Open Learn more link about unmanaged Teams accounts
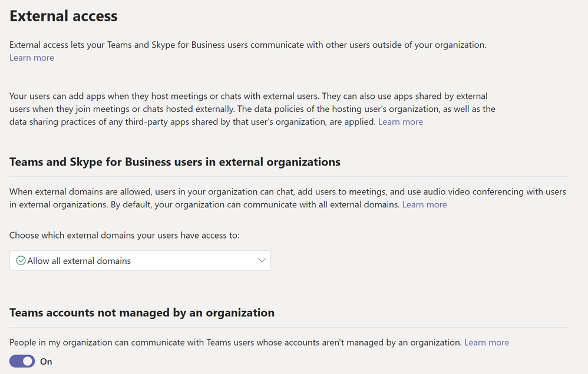 click(487, 343)
